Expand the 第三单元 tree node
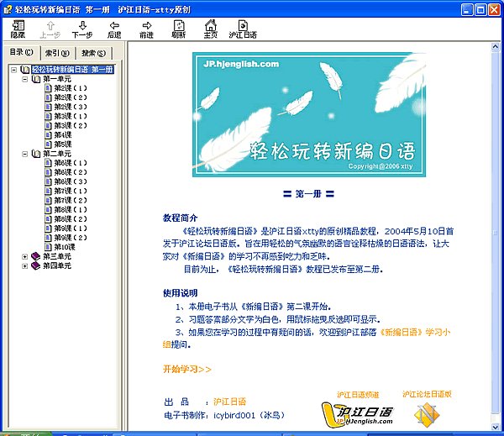This screenshot has width=504, height=436. pyautogui.click(x=24, y=256)
